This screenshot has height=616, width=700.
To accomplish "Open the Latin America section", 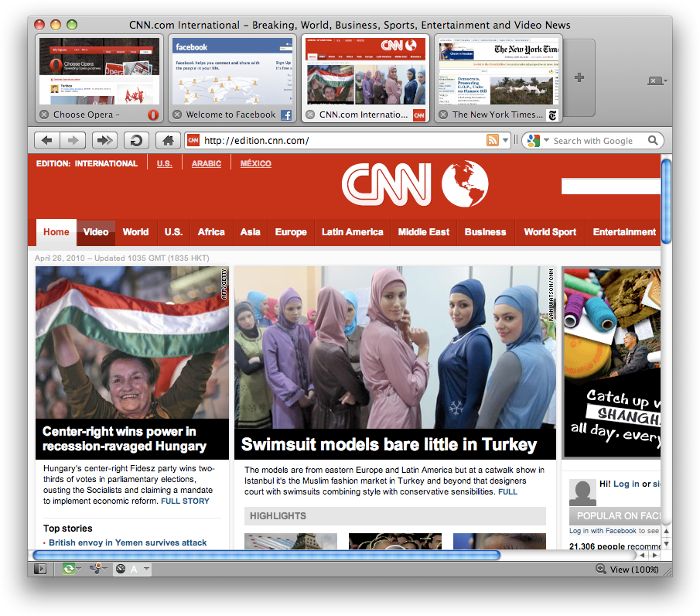I will point(353,232).
